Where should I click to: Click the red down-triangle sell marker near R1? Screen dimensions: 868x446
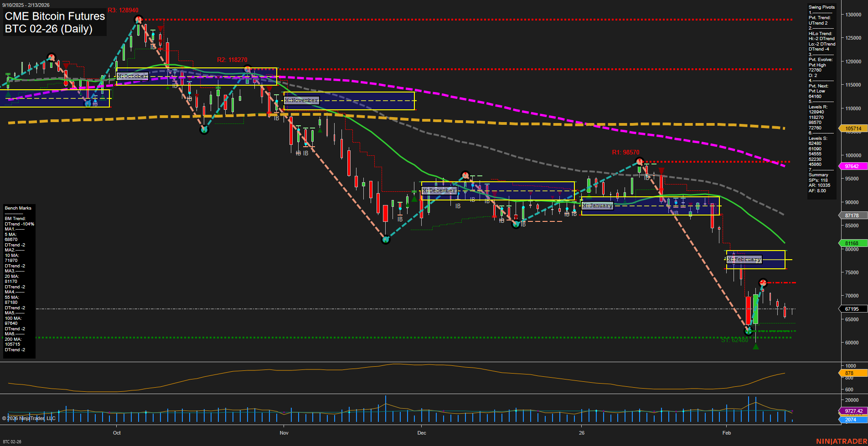click(x=661, y=169)
